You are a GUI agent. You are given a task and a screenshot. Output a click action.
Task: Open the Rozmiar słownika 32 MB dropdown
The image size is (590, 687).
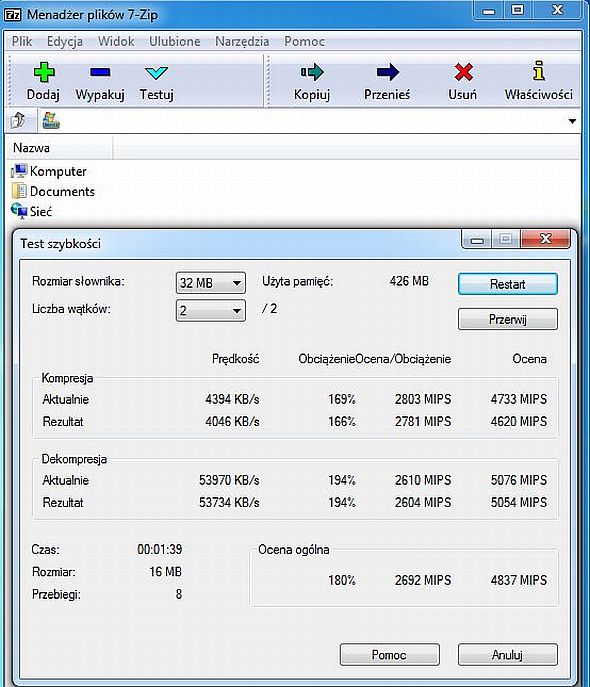tap(211, 283)
